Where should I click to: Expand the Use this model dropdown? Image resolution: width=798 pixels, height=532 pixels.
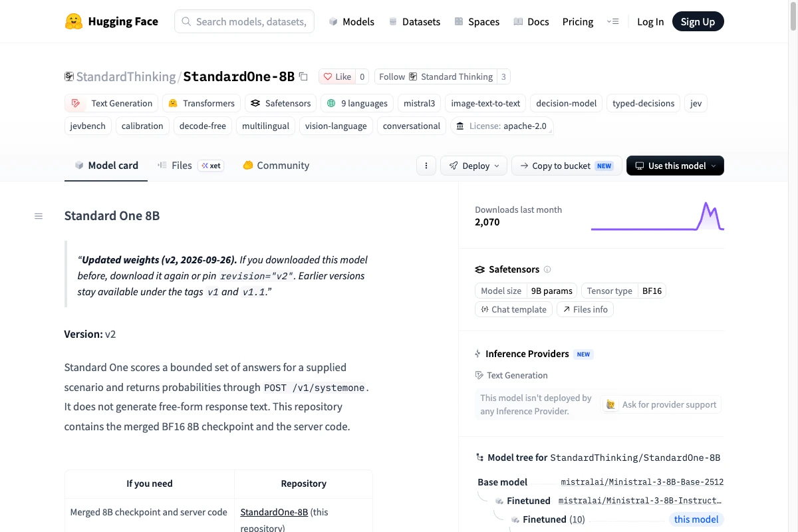coord(675,166)
